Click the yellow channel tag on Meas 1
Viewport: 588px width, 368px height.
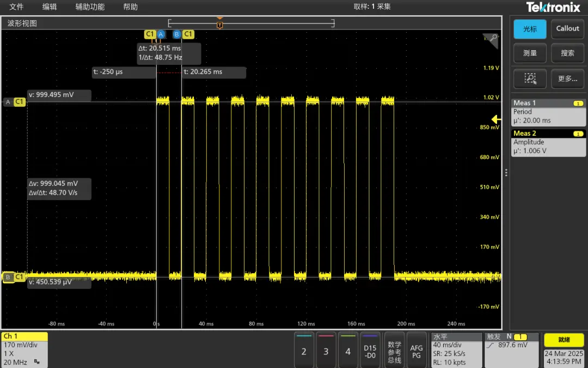578,103
